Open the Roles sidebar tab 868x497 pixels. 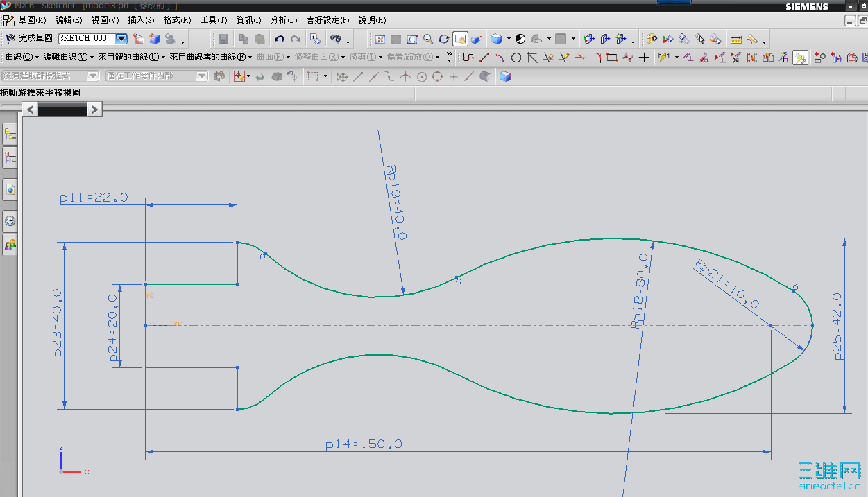click(10, 245)
